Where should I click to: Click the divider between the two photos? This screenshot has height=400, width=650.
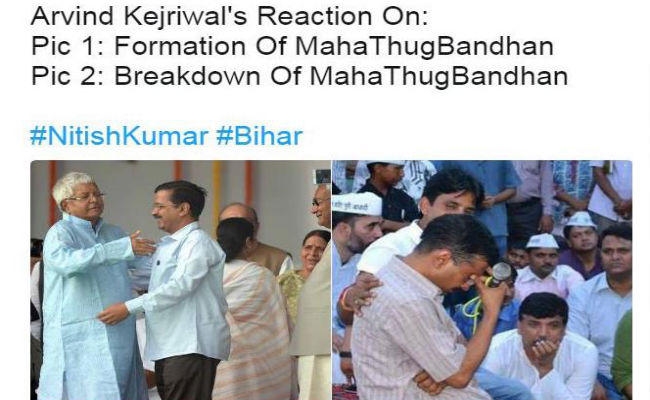tap(332, 280)
